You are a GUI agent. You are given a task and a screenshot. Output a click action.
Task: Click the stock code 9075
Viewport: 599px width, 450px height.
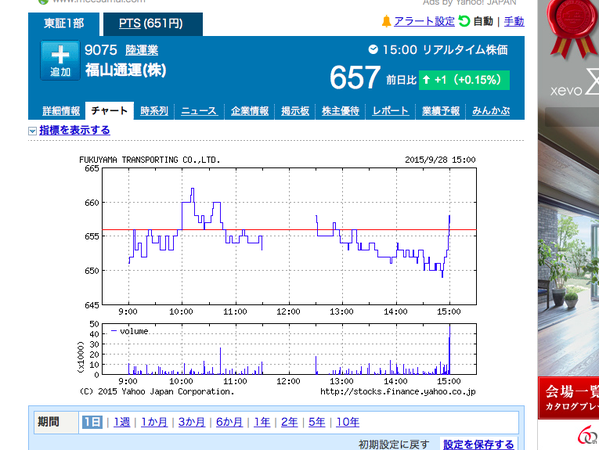(101, 50)
